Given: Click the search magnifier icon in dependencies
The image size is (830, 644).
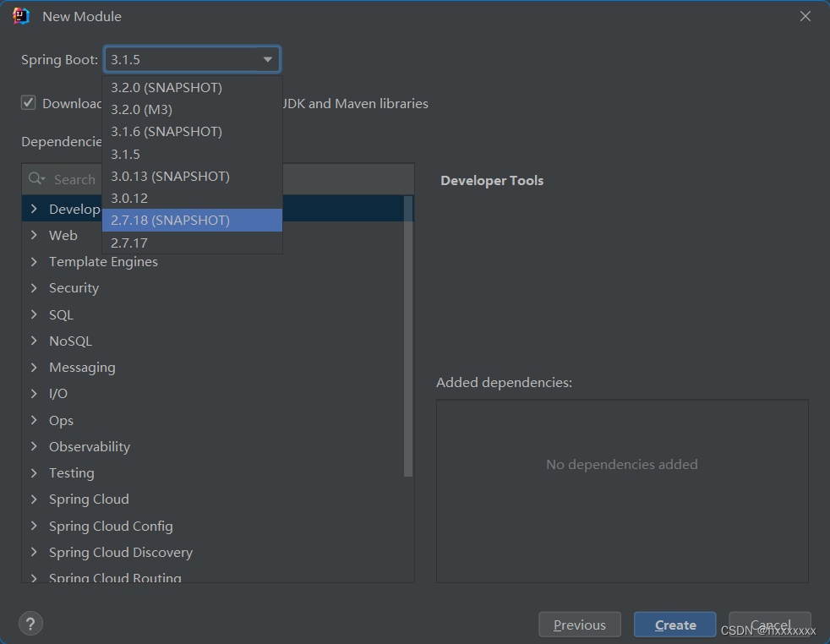Looking at the screenshot, I should tap(36, 179).
